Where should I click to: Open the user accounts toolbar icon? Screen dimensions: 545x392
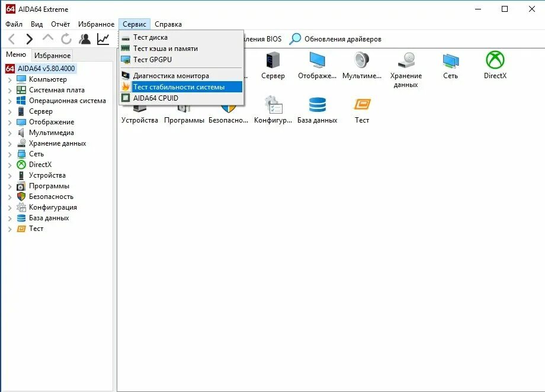pyautogui.click(x=85, y=39)
